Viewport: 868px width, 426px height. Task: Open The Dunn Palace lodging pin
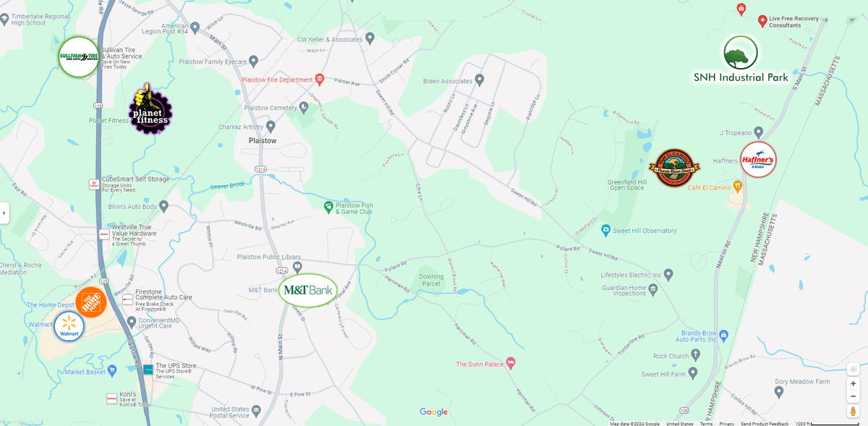pyautogui.click(x=510, y=363)
